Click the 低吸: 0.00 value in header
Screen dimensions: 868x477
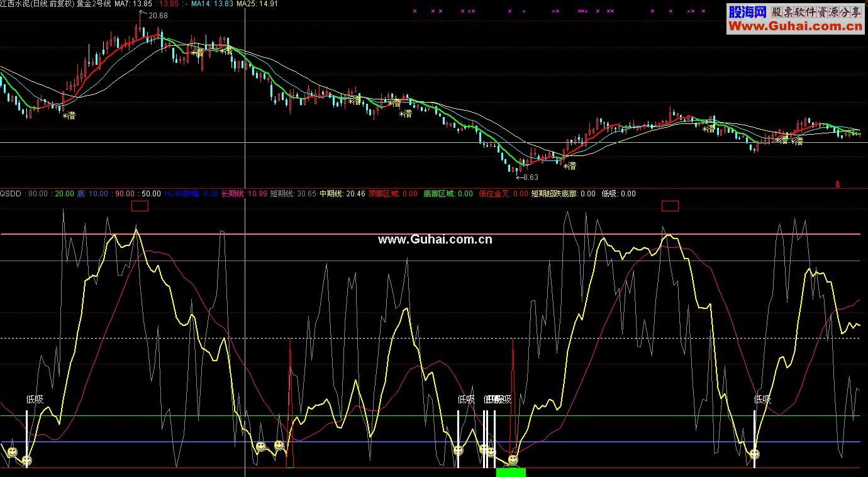(x=618, y=194)
